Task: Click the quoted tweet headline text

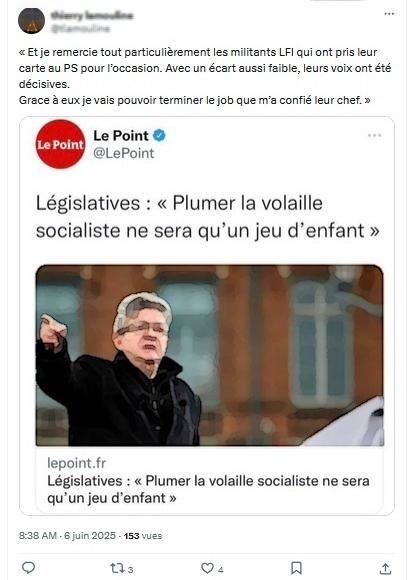Action: (208, 217)
